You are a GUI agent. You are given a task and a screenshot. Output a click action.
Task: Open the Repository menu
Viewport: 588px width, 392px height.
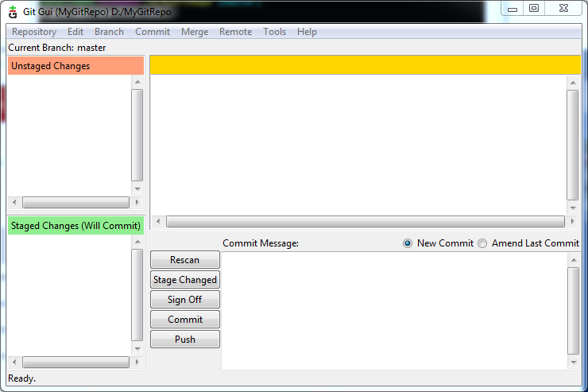pos(34,32)
